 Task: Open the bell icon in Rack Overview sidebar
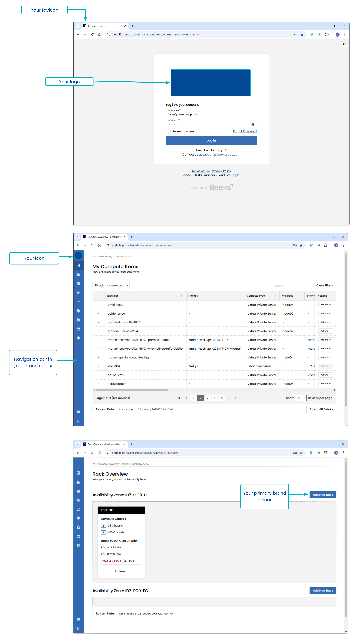click(x=78, y=519)
